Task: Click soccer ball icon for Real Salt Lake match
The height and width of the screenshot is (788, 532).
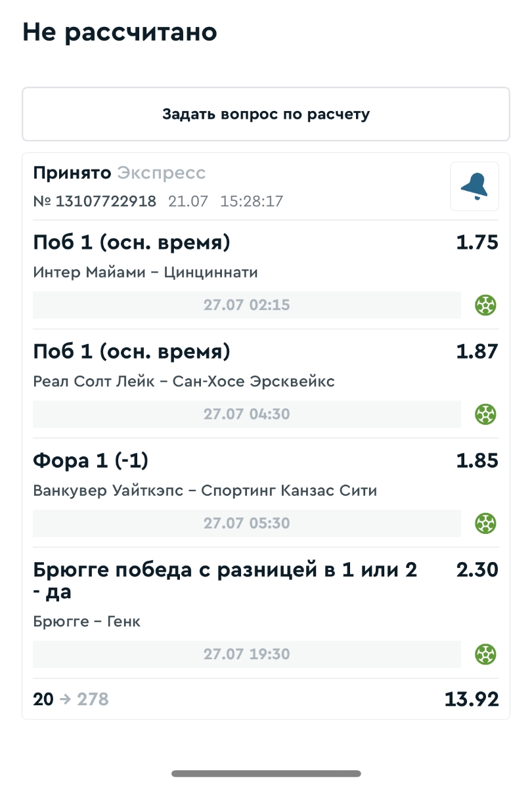Action: click(485, 414)
